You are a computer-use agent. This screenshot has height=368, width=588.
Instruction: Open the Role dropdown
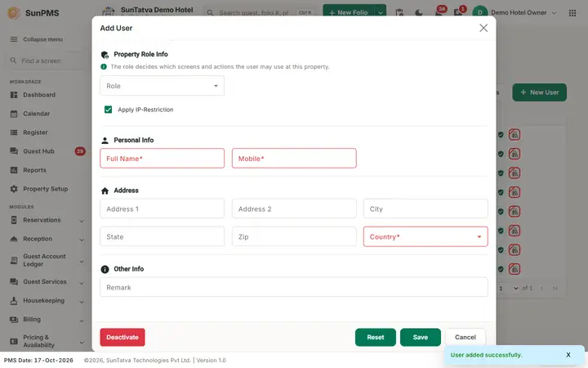point(162,86)
